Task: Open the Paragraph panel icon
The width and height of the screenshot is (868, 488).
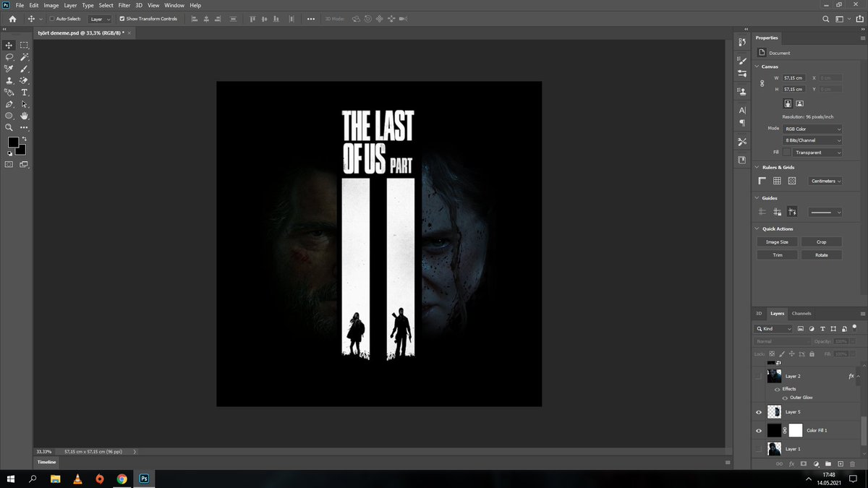Action: (x=742, y=123)
